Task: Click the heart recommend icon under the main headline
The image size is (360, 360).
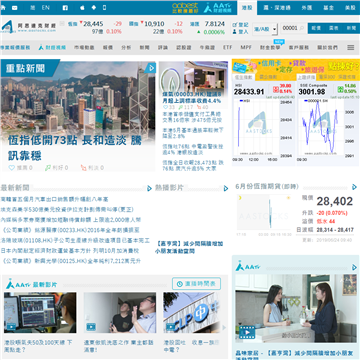Action: (12, 168)
